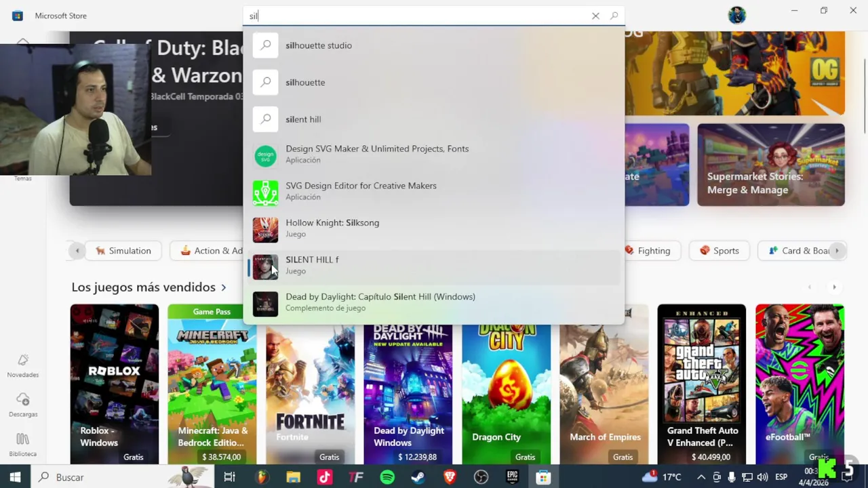Viewport: 868px width, 488px height.
Task: Select the Card & Board category chip
Action: tap(798, 251)
